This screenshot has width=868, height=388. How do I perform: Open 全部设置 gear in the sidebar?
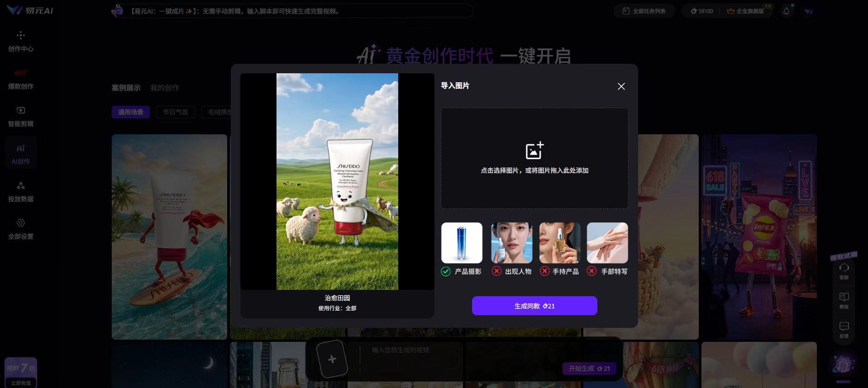tap(21, 229)
